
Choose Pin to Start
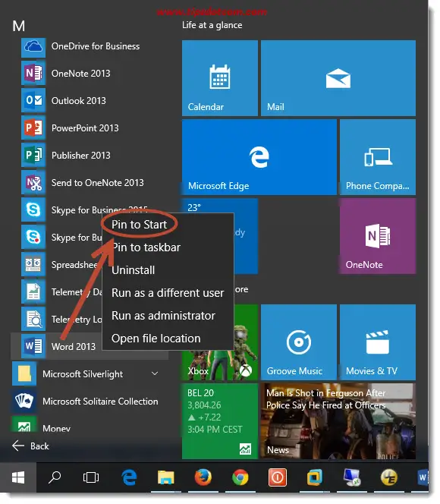point(139,225)
